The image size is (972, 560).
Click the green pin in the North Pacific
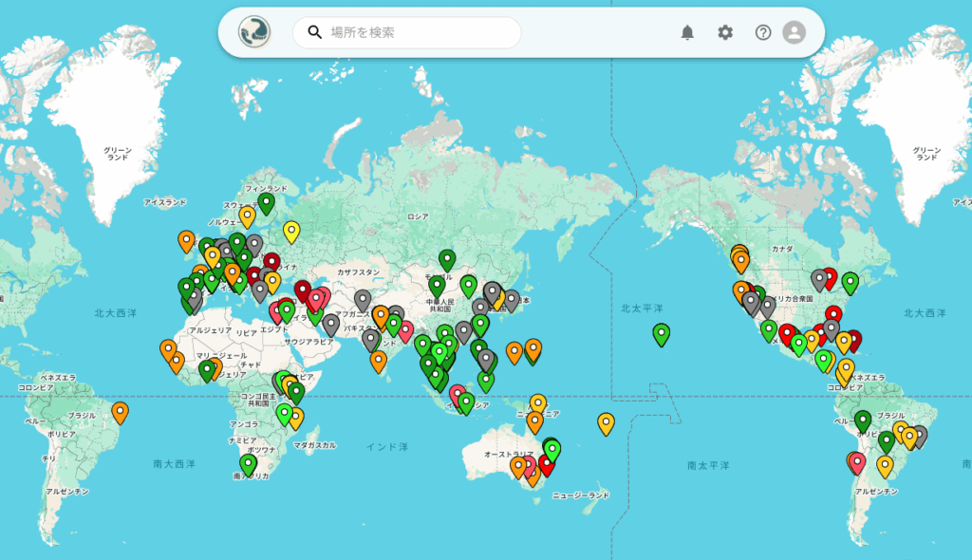point(662,333)
